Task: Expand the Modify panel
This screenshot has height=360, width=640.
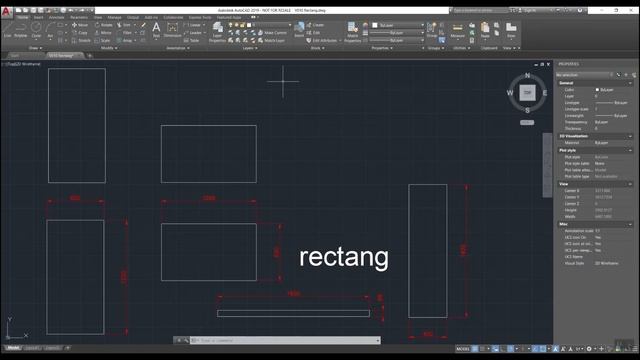Action: pyautogui.click(x=109, y=48)
